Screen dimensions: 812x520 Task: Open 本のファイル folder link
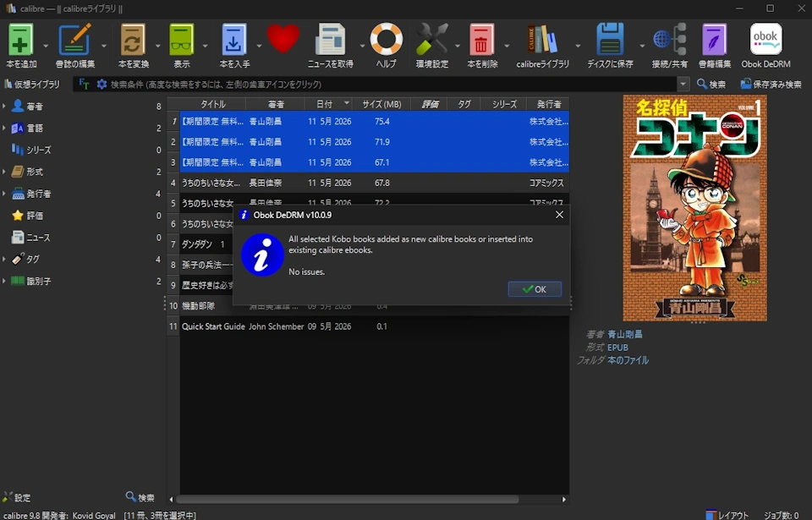coord(628,360)
